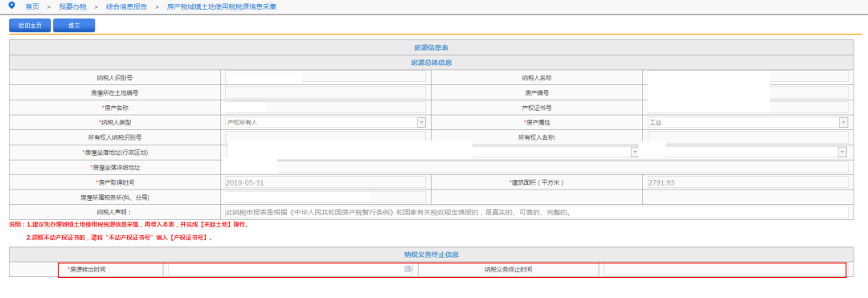
Task: Expand the 房产属性 dropdown arrow
Action: (843, 122)
